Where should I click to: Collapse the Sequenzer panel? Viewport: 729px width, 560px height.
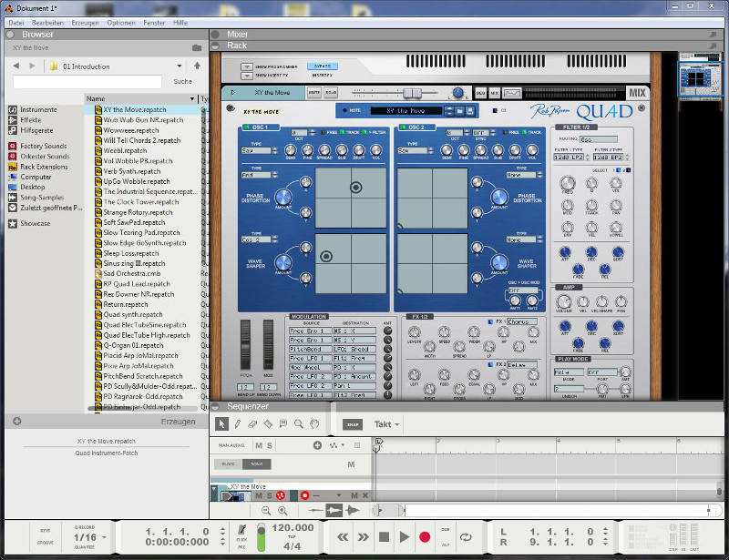(x=215, y=407)
